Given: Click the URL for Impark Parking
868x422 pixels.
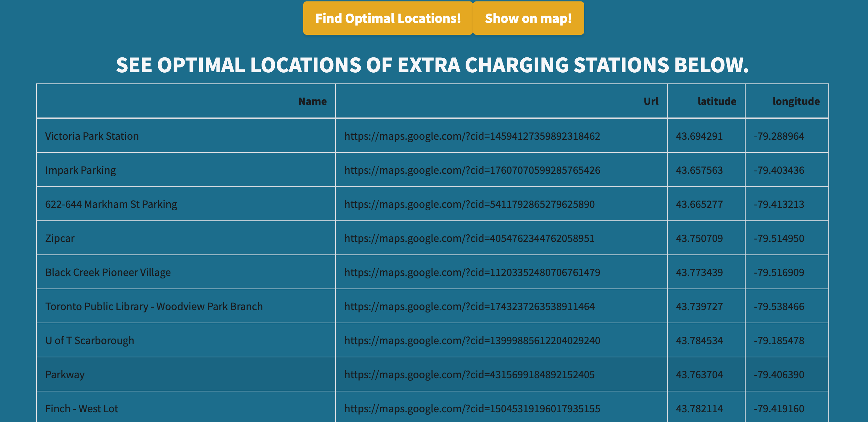Looking at the screenshot, I should pos(472,170).
